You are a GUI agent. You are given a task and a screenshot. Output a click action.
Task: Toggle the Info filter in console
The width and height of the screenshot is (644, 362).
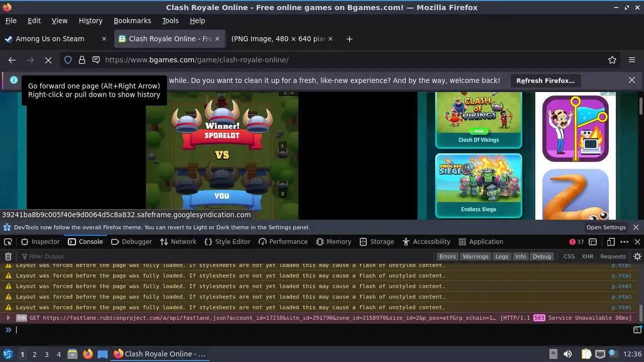coord(520,256)
